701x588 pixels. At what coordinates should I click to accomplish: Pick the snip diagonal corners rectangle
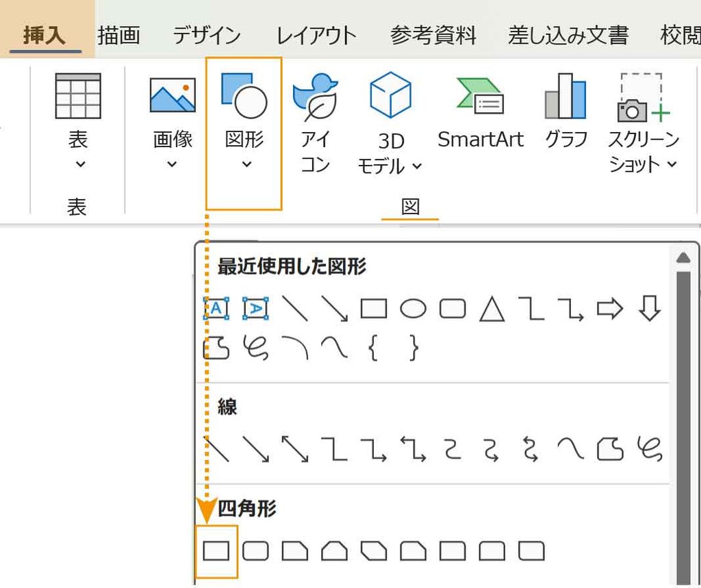click(x=374, y=551)
